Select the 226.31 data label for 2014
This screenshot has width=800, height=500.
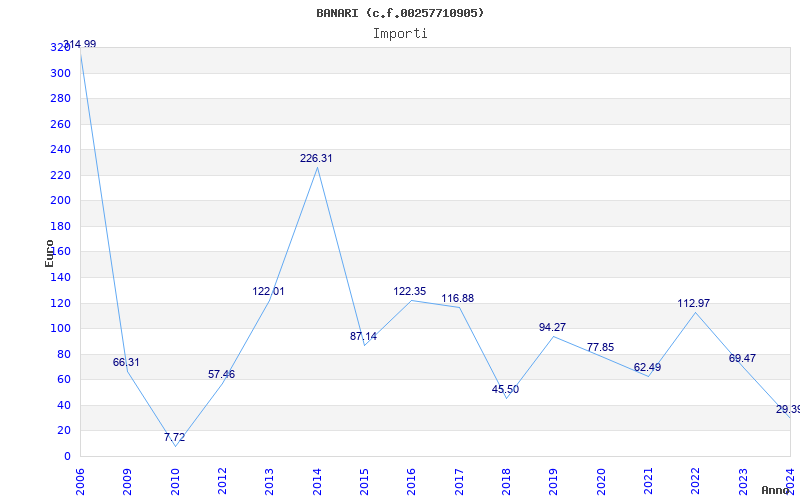click(x=316, y=158)
